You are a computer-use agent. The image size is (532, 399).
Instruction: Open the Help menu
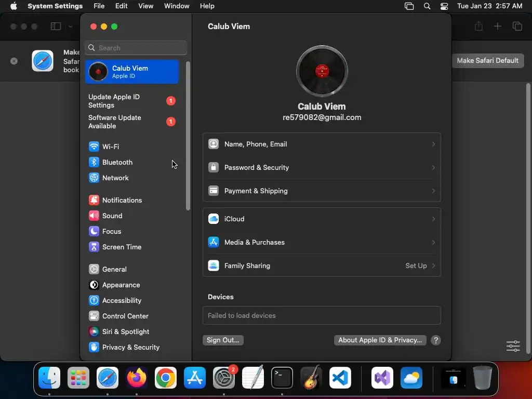[207, 6]
